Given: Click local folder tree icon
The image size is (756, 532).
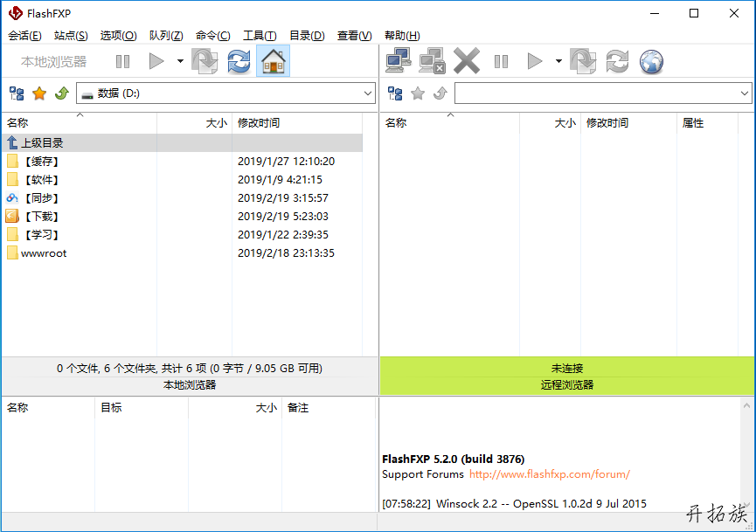Looking at the screenshot, I should pyautogui.click(x=17, y=93).
